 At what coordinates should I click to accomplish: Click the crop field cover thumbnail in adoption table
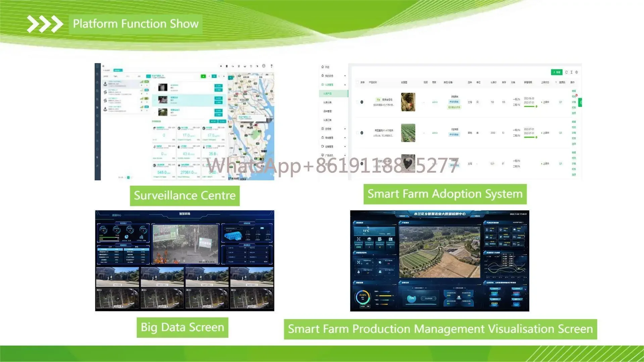[408, 133]
